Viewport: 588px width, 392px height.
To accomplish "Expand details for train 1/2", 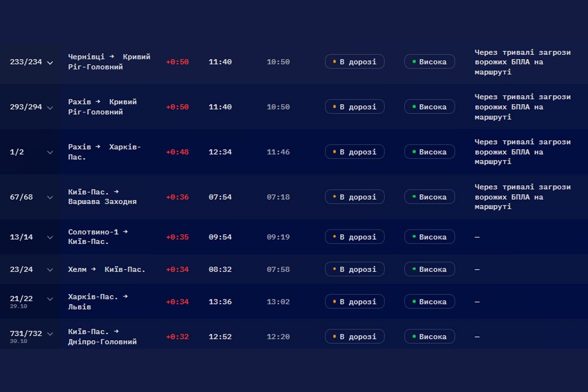I will click(49, 152).
